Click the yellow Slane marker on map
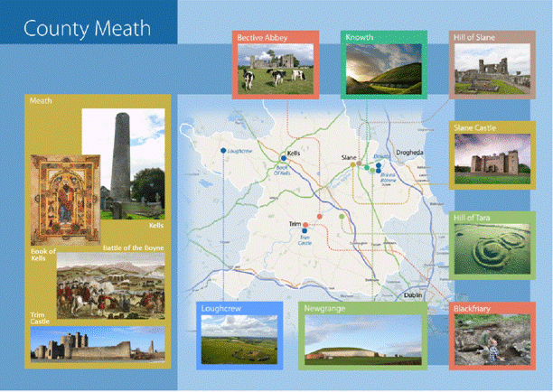The image size is (553, 392). 354,164
